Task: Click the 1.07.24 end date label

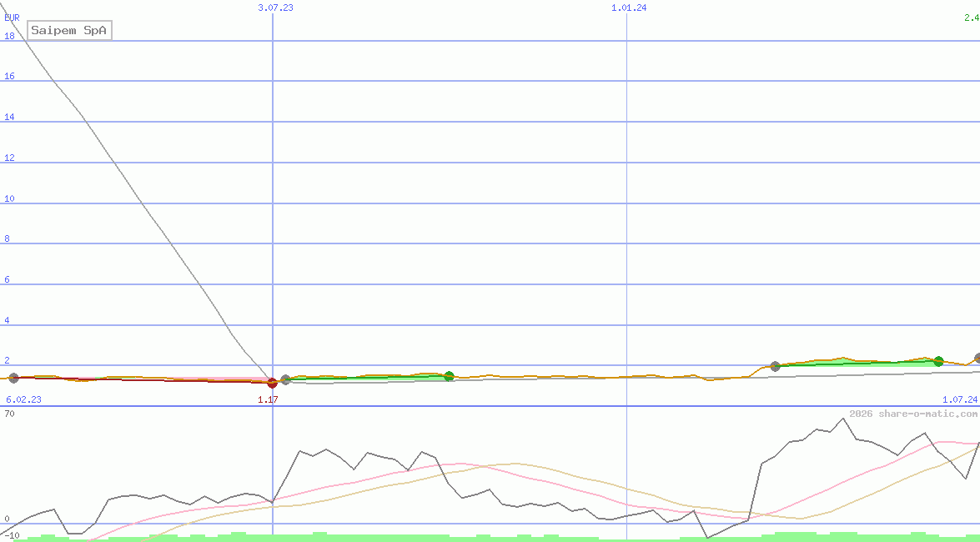Action: point(959,400)
